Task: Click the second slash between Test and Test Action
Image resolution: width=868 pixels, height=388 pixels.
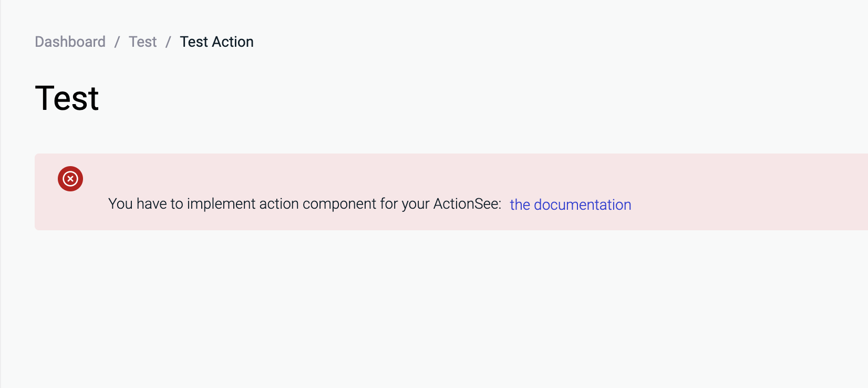Action: (168, 42)
